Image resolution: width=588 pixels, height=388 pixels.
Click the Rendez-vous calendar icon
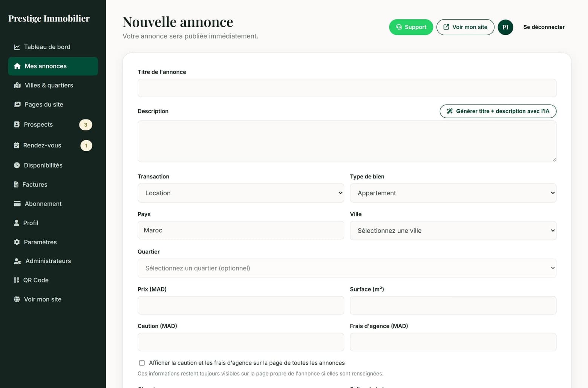(x=16, y=146)
